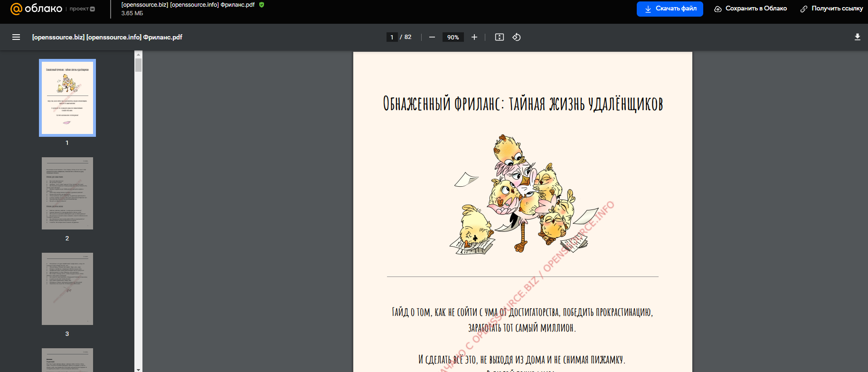Screen dimensions: 868x372
Task: Click the chick illustration on the page
Action: (x=524, y=194)
